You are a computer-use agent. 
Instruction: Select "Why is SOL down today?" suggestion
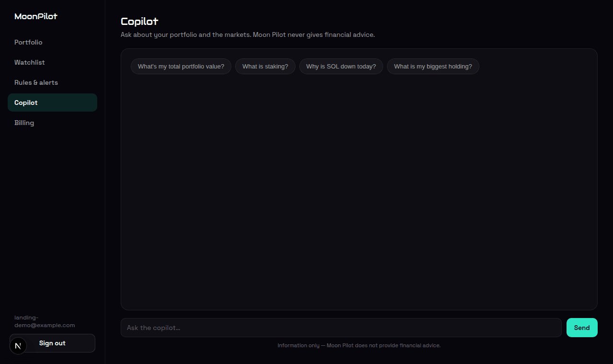(x=341, y=67)
